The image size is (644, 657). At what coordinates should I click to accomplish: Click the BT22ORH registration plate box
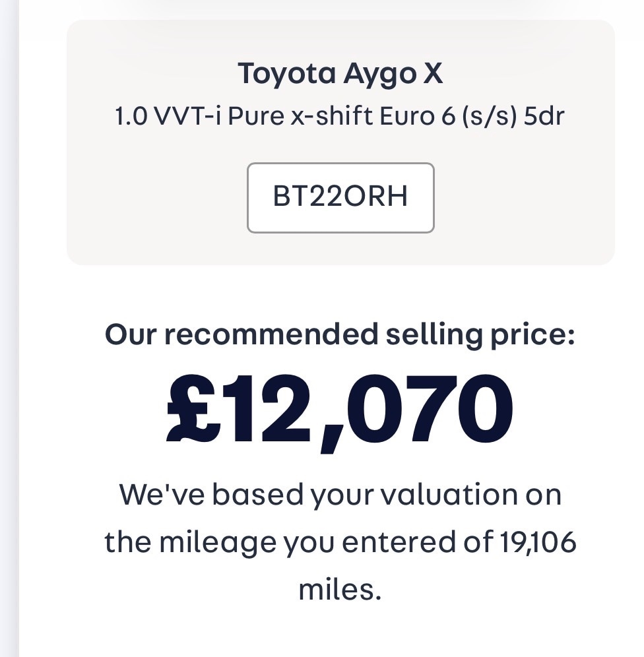point(340,197)
